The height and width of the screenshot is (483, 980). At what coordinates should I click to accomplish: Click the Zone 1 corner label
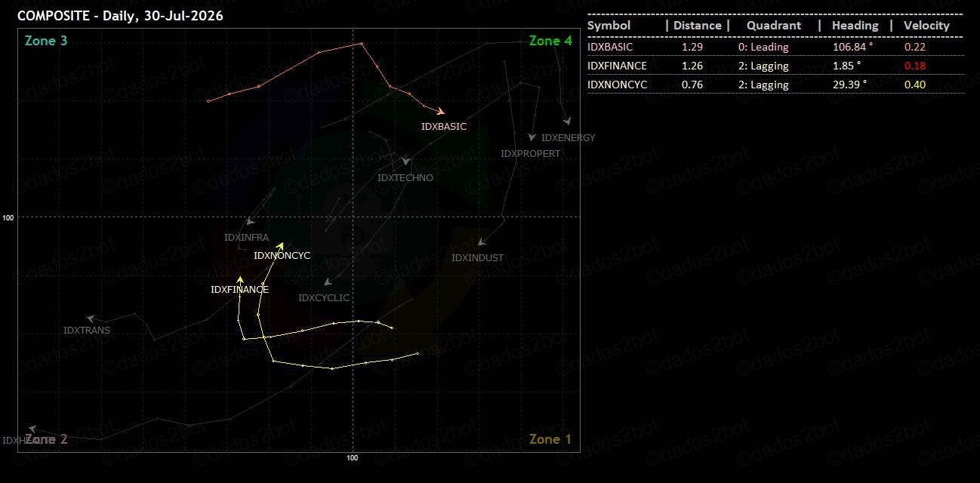(550, 439)
